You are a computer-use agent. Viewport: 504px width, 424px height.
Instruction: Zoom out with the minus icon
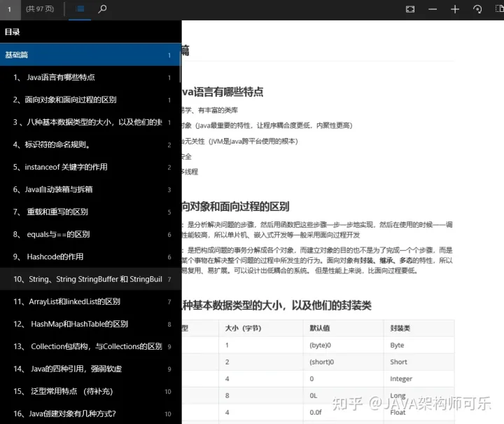[433, 9]
